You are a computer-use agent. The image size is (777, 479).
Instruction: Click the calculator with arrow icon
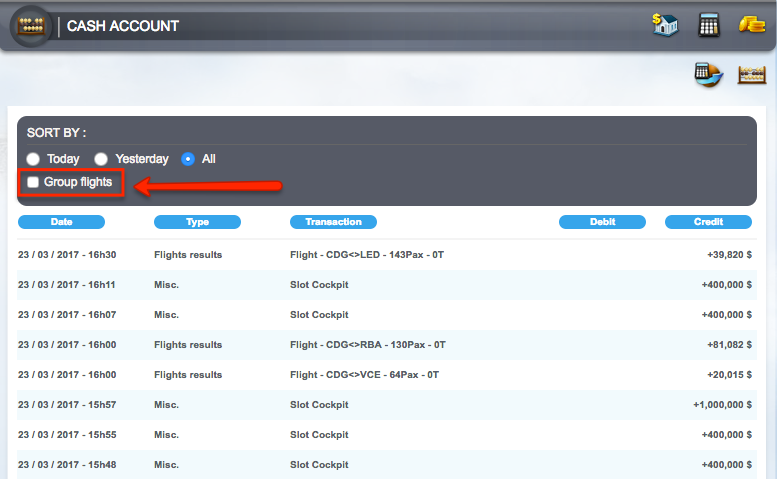(709, 75)
